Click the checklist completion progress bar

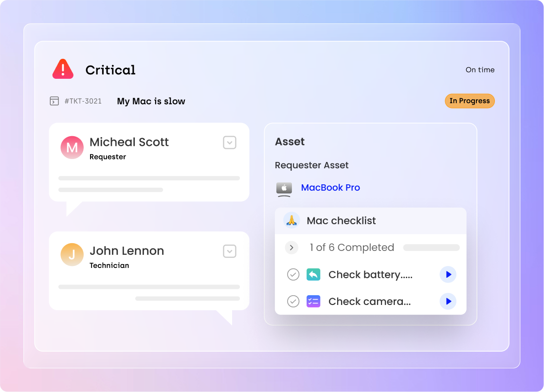[x=431, y=248]
